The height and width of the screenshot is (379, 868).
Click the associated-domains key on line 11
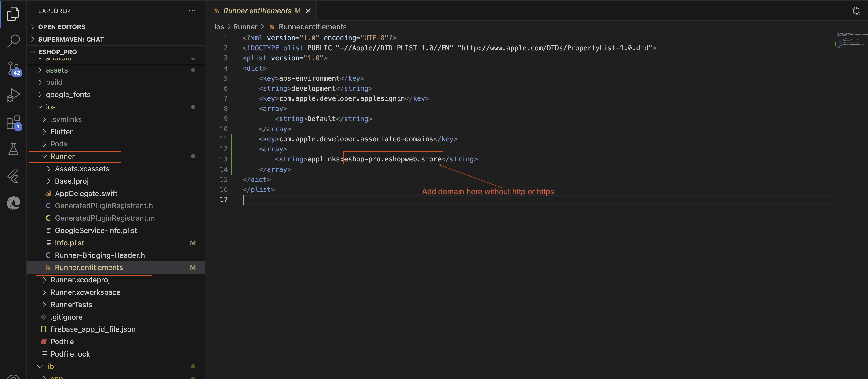click(x=356, y=139)
